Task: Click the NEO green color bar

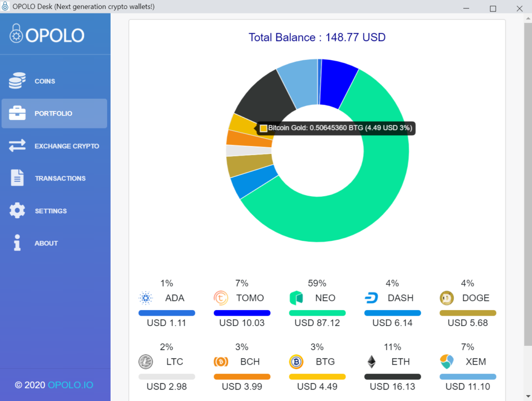Action: click(317, 313)
